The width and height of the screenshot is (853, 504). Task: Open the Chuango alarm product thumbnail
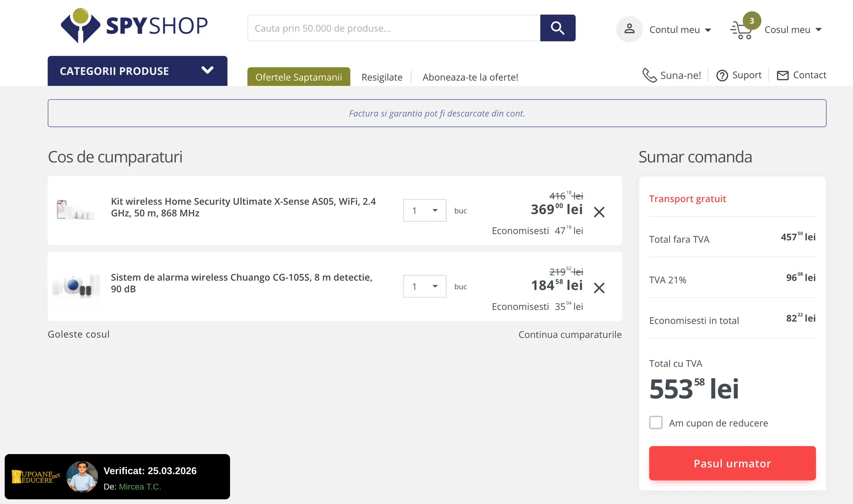coord(76,285)
